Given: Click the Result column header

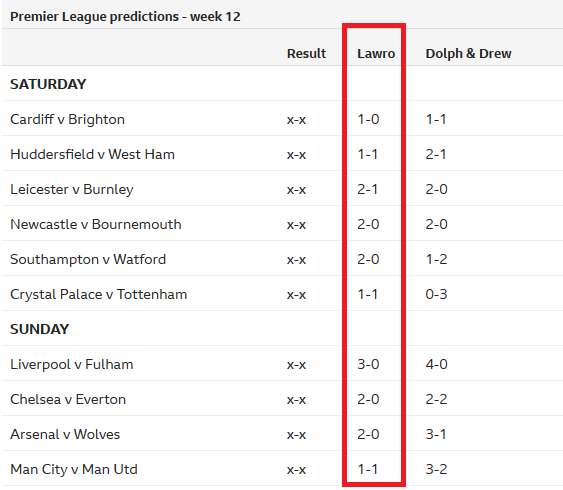Looking at the screenshot, I should pyautogui.click(x=306, y=53).
